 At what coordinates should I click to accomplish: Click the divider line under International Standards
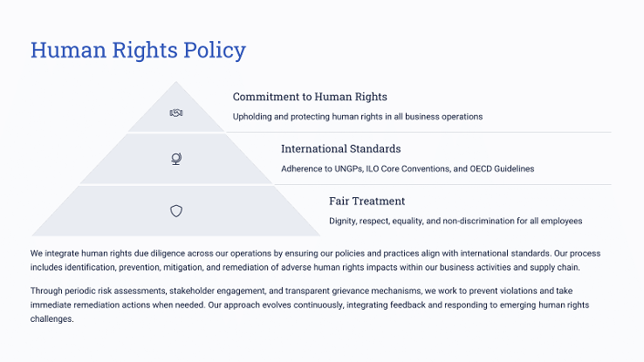click(442, 184)
